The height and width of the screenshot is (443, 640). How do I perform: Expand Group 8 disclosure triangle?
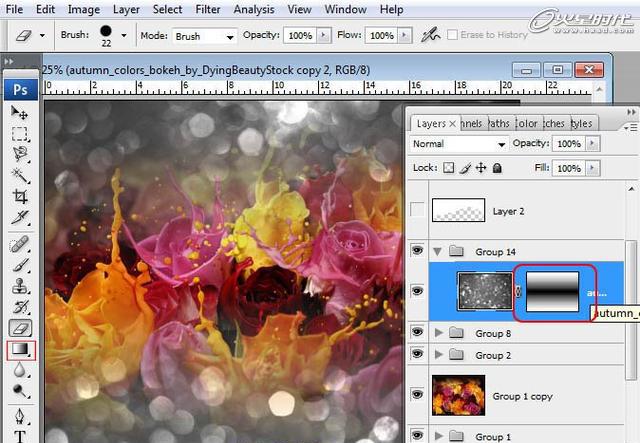click(x=439, y=333)
